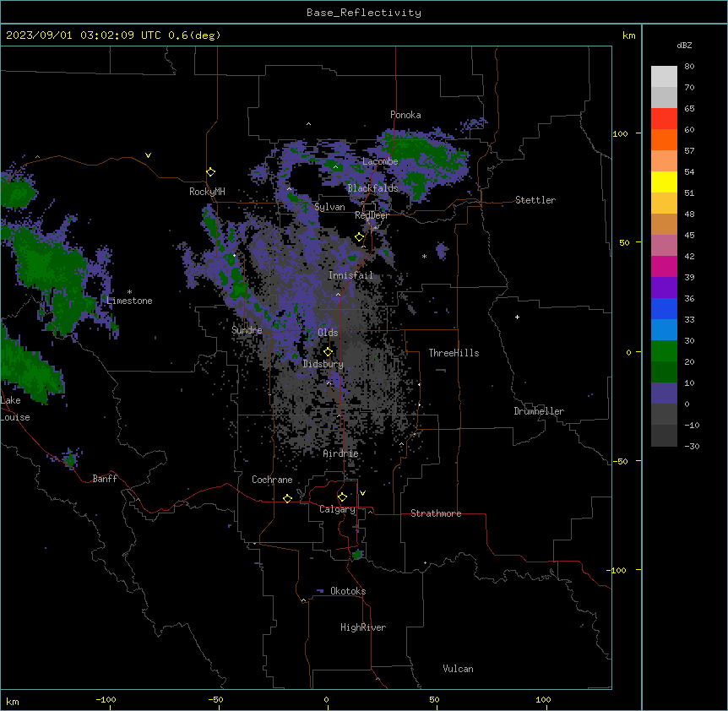The height and width of the screenshot is (711, 728).
Task: Click the Sylvan label
Action: (329, 207)
